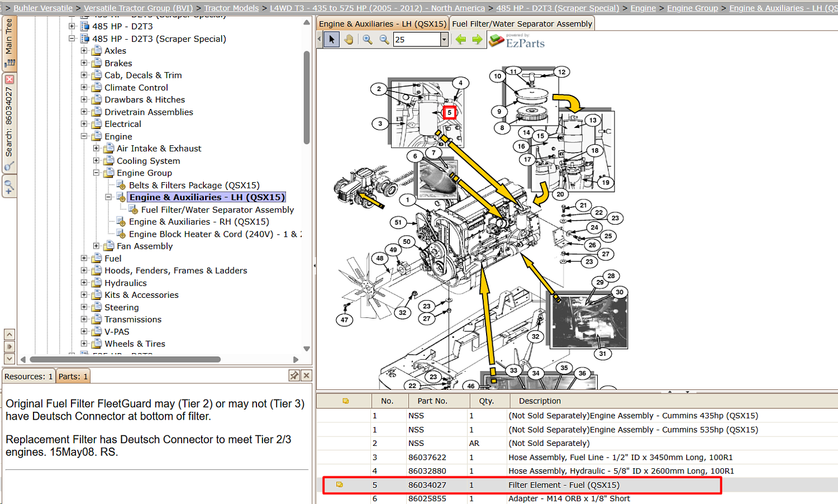
Task: Open the zoom level dropdown arrow
Action: 444,39
